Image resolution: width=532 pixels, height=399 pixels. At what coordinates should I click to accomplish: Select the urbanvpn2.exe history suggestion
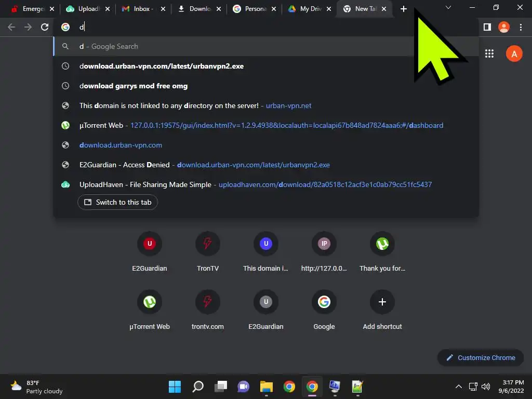[266, 66]
